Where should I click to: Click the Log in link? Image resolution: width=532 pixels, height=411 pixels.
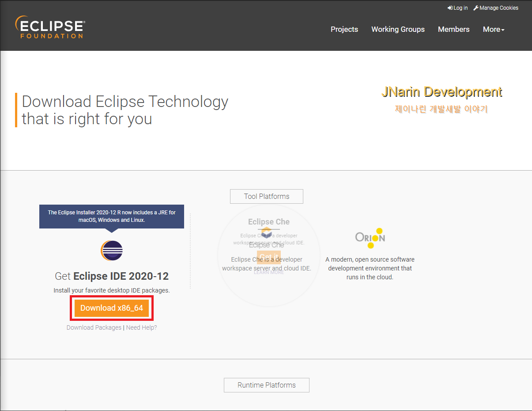(457, 8)
